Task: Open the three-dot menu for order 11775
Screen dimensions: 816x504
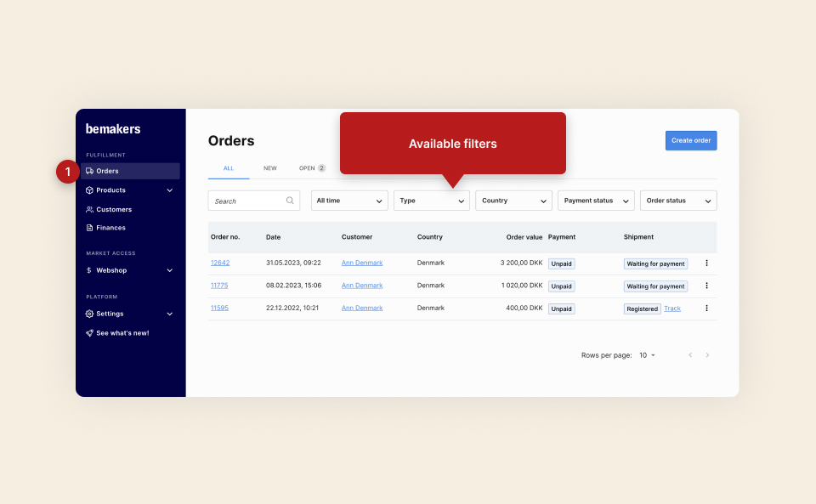Action: [x=706, y=286]
